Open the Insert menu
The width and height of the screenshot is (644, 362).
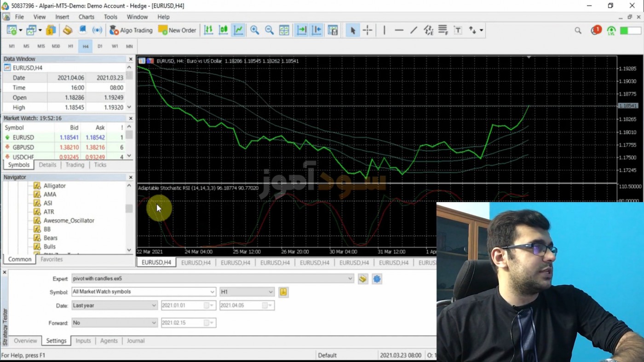point(62,17)
